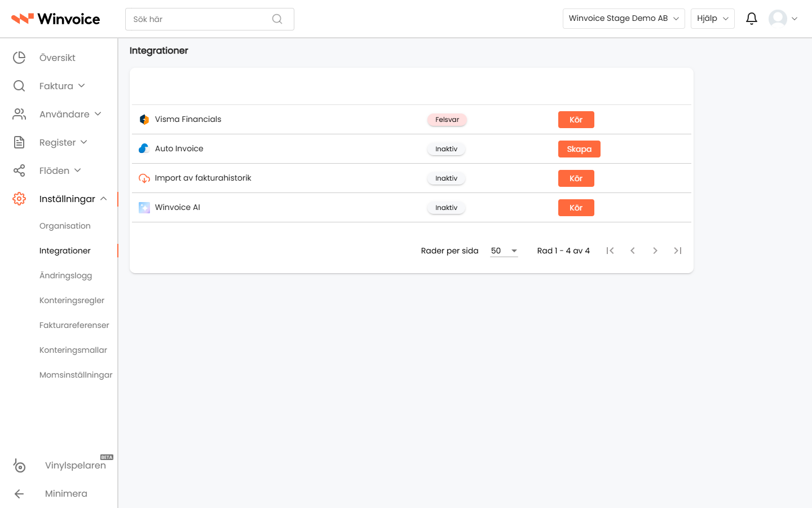Click the Inställningar gear icon
The width and height of the screenshot is (812, 508).
click(x=19, y=199)
